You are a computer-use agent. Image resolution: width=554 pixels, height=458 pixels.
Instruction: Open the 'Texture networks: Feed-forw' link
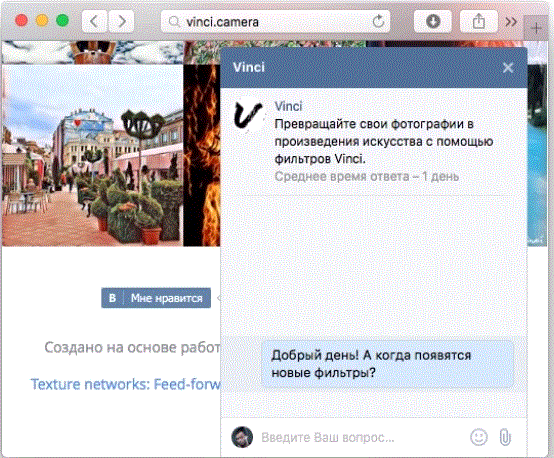[125, 384]
